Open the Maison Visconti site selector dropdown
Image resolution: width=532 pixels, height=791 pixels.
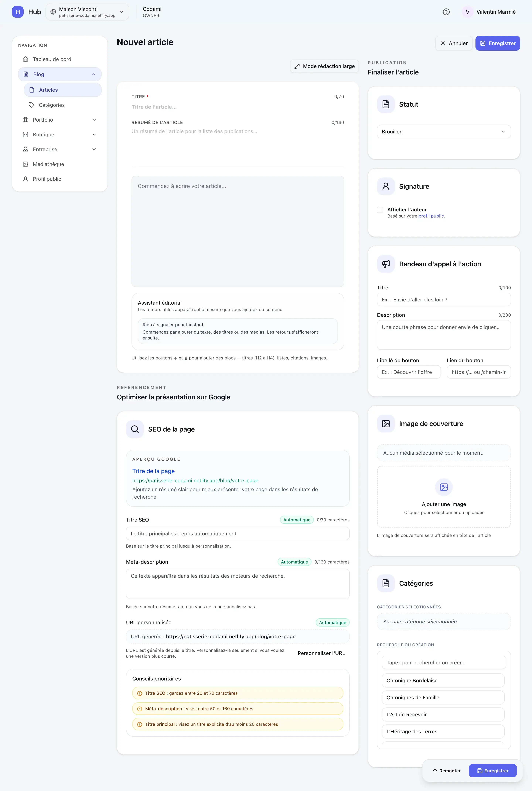point(87,12)
